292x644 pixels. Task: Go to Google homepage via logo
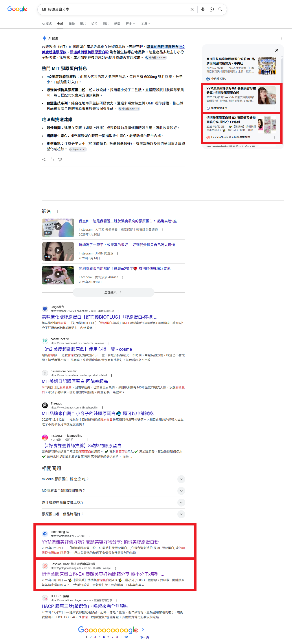click(17, 9)
